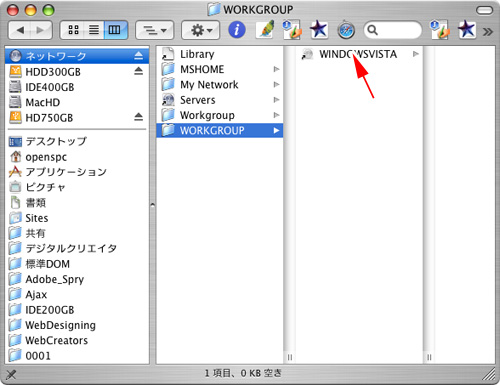Open Ajax folder in sidebar
Screen dimensions: 500x385
point(77,295)
